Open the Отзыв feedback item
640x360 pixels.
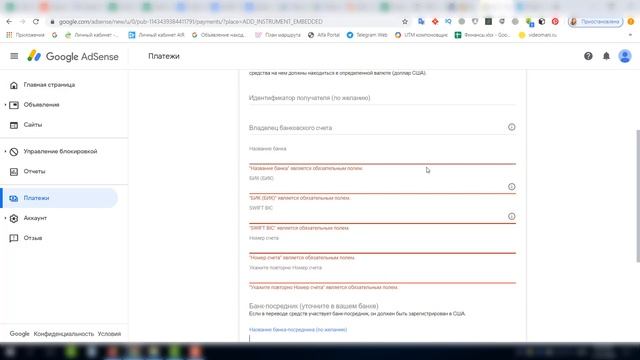coord(33,238)
